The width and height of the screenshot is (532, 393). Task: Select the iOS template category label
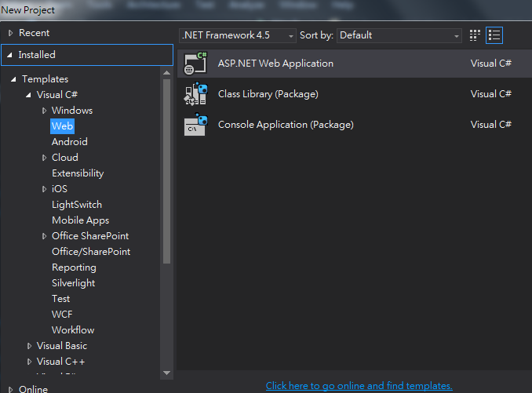tap(60, 189)
